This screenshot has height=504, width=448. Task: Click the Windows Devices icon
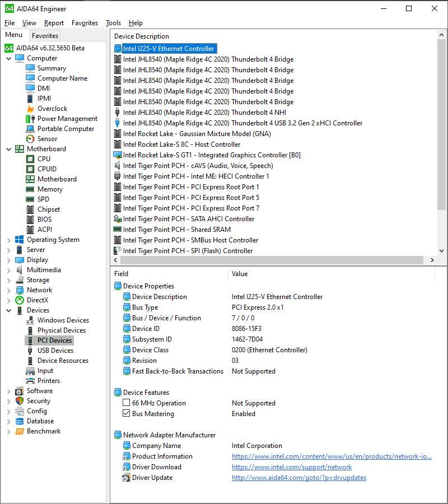pos(30,320)
